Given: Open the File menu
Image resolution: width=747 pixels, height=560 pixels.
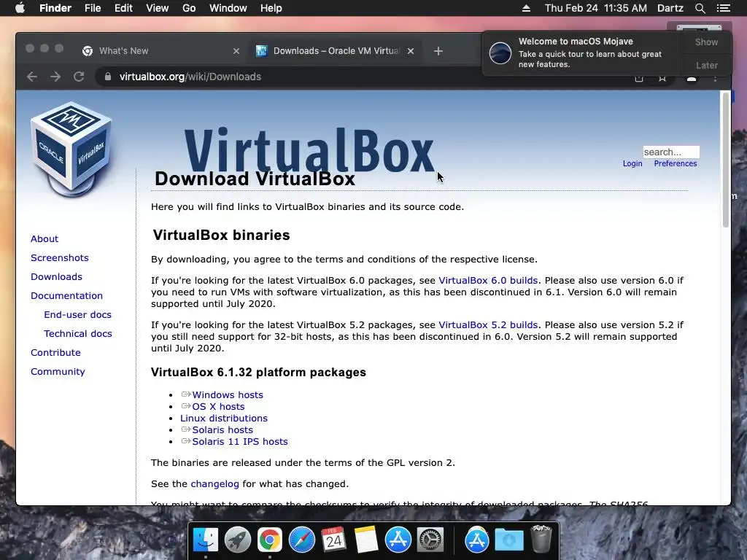Looking at the screenshot, I should [93, 8].
